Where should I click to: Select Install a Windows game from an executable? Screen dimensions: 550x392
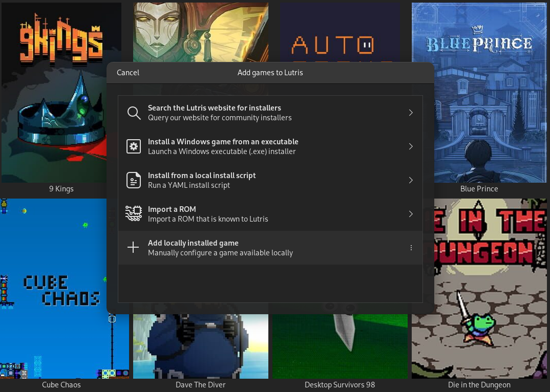(x=270, y=146)
